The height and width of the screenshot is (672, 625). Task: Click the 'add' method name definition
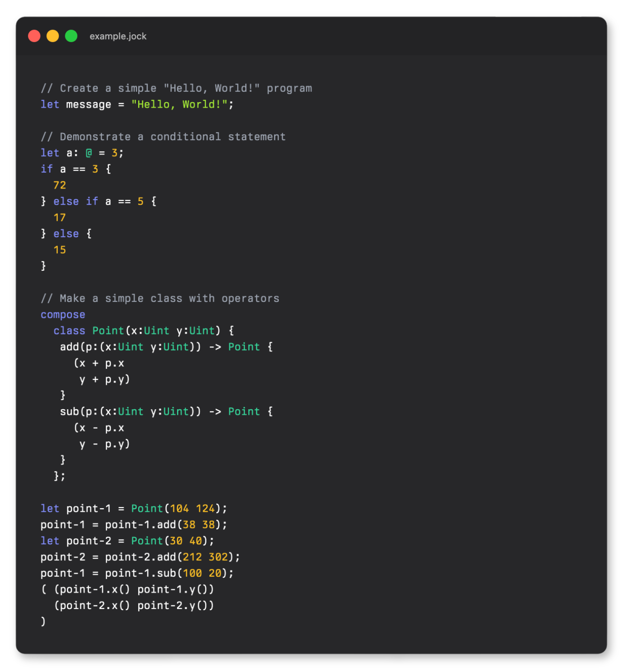pyautogui.click(x=69, y=347)
